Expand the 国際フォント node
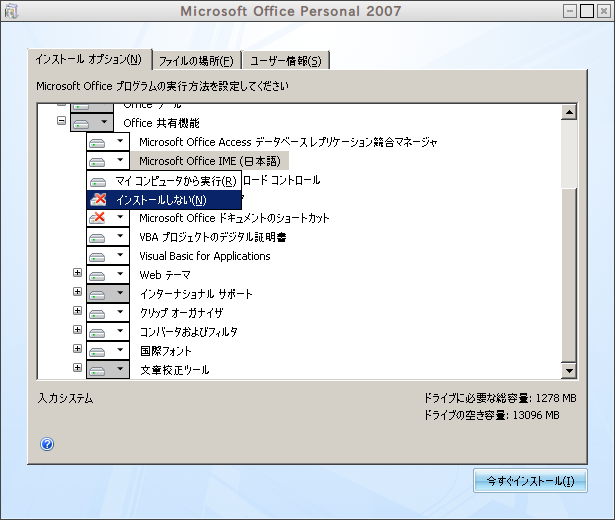 pos(78,349)
